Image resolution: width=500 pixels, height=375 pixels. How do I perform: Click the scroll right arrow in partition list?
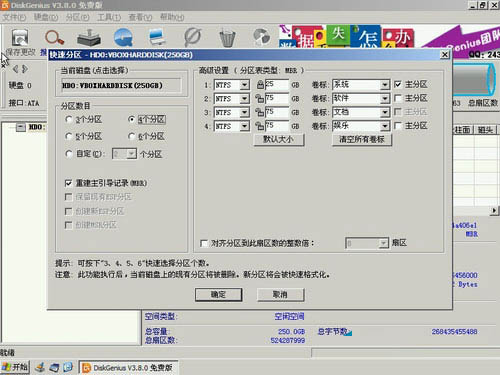[494, 211]
